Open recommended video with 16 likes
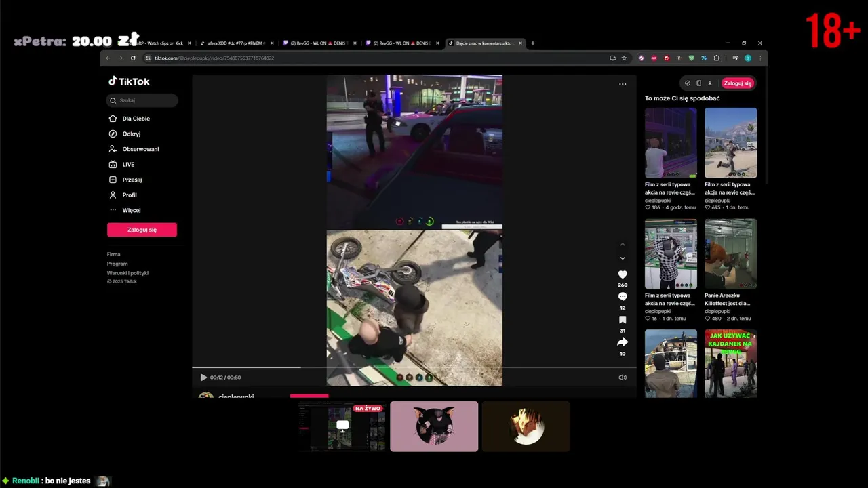Screen dimensions: 868x488 coord(671,254)
